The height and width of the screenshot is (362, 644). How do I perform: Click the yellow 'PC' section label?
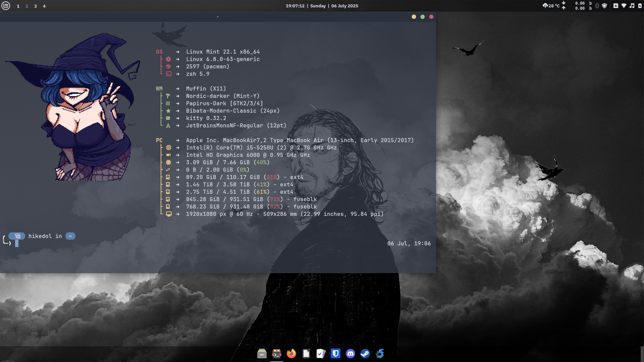click(159, 140)
